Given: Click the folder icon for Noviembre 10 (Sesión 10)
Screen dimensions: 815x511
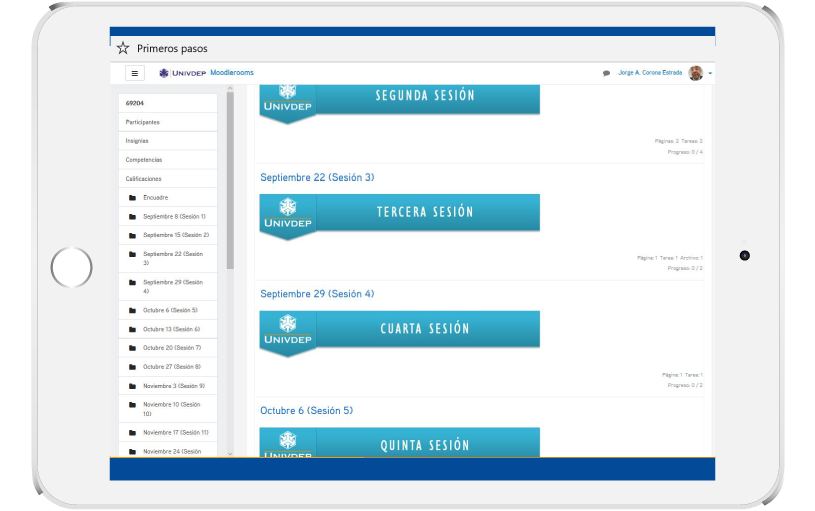Looking at the screenshot, I should point(133,404).
